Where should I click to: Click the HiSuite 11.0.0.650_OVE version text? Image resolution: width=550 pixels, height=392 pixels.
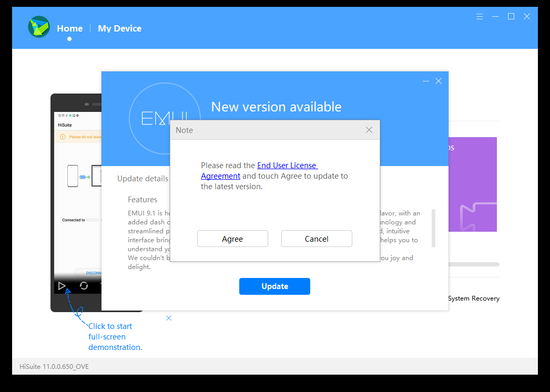[x=54, y=366]
